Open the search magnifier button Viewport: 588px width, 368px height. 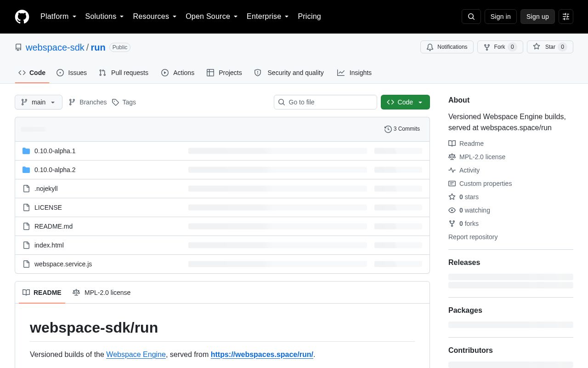pyautogui.click(x=471, y=17)
